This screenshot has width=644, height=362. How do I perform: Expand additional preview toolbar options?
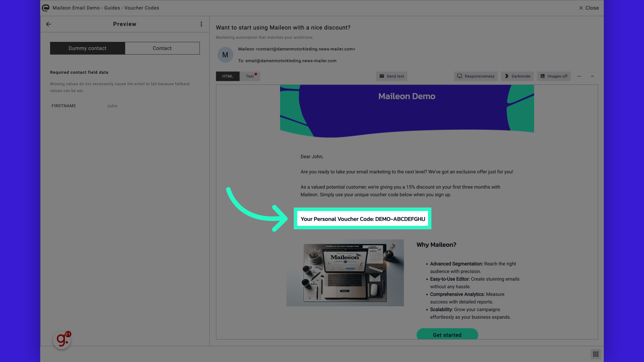pyautogui.click(x=579, y=76)
